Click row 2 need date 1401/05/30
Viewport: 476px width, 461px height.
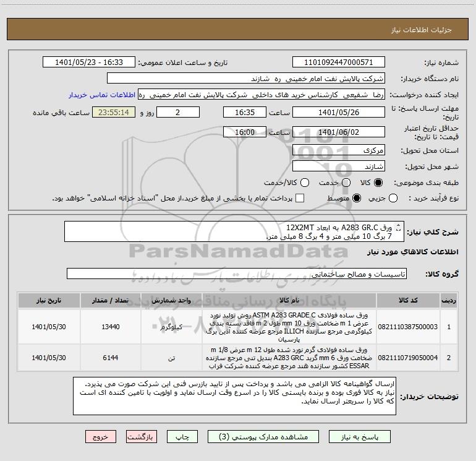[49, 358]
